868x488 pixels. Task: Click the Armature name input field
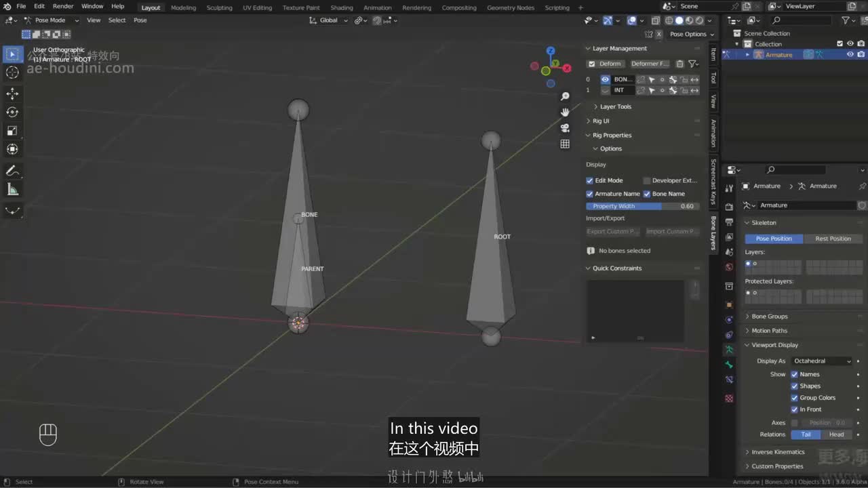pos(806,205)
